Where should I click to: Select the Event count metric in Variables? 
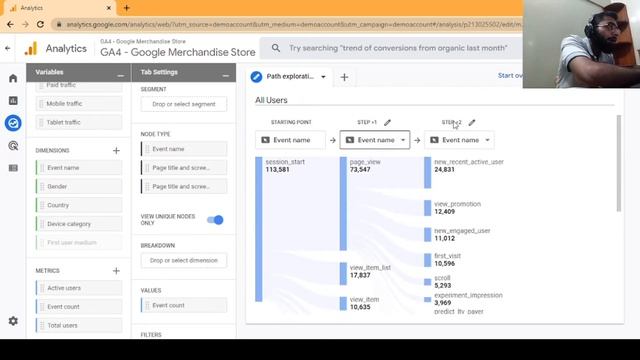pyautogui.click(x=79, y=307)
